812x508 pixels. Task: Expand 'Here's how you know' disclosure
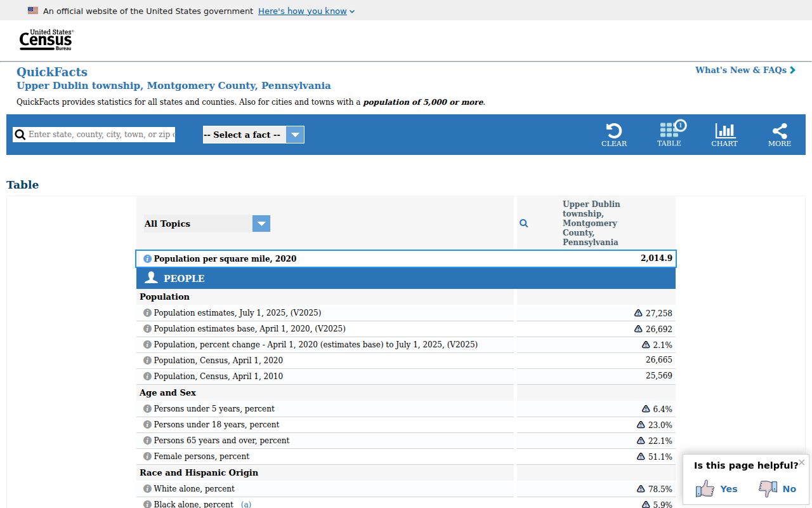click(x=306, y=11)
